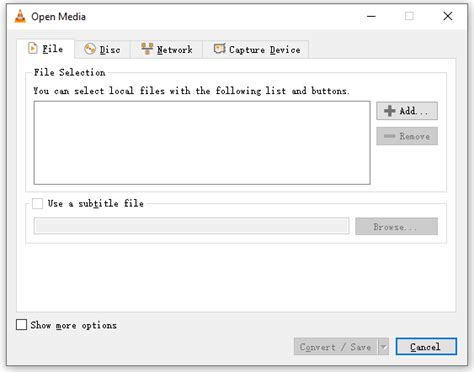Click the Disc tab's disc icon

coord(90,49)
